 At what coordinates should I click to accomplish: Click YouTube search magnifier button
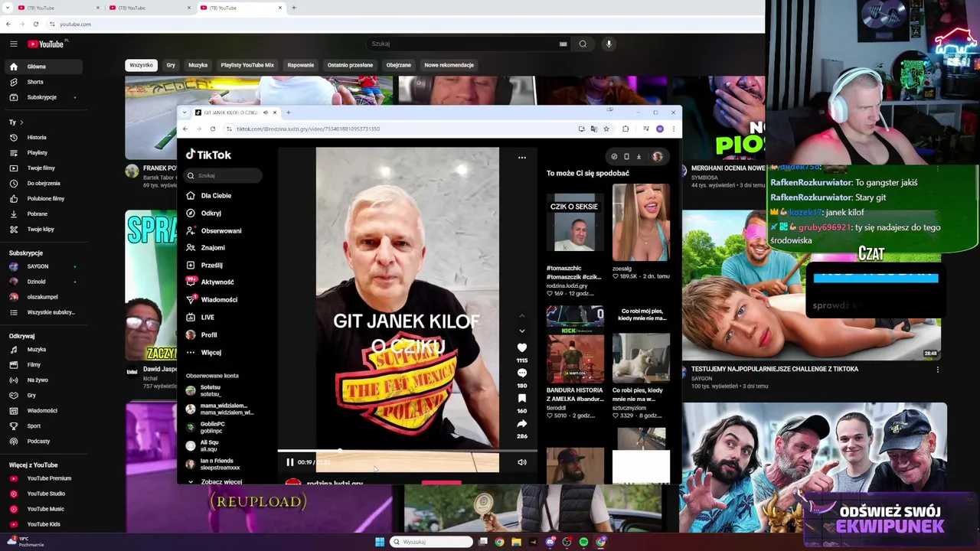pos(583,44)
